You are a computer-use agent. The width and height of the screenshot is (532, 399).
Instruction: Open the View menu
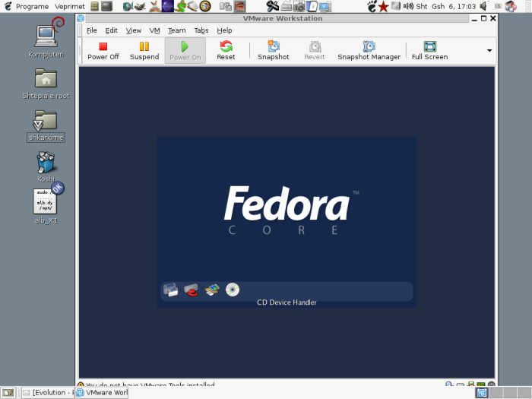point(134,30)
